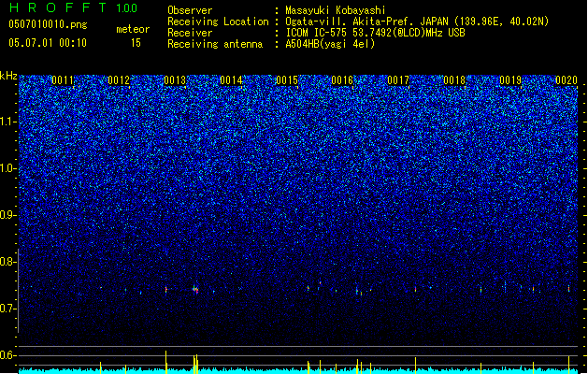This screenshot has width=588, height=374.
Task: Click the 1.1 frequency axis label
Action: 7,122
